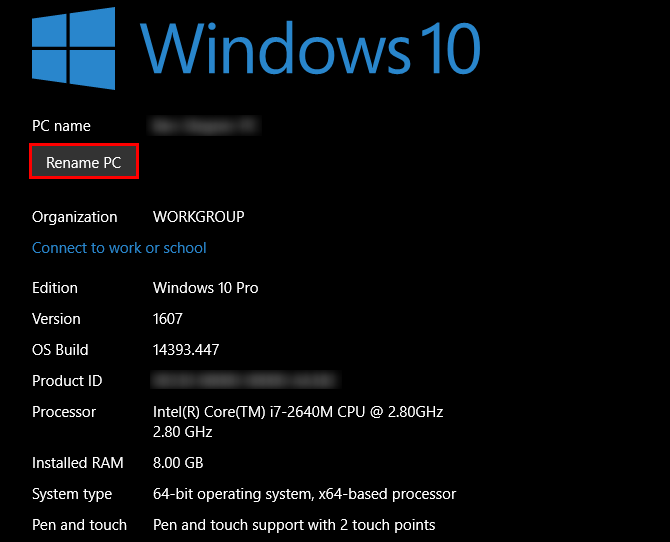Select the version number 1607
Viewport: 670px width, 542px height.
tap(168, 319)
